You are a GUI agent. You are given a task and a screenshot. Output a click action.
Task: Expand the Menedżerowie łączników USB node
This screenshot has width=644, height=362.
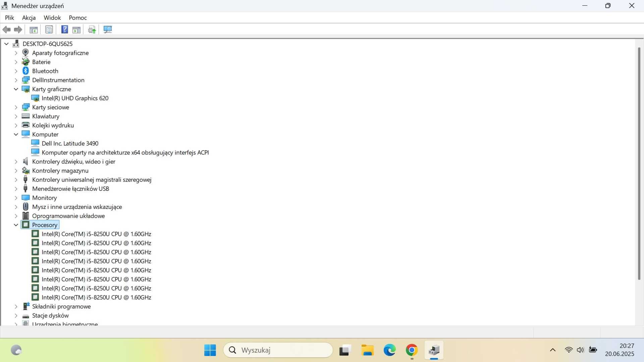[x=16, y=188]
